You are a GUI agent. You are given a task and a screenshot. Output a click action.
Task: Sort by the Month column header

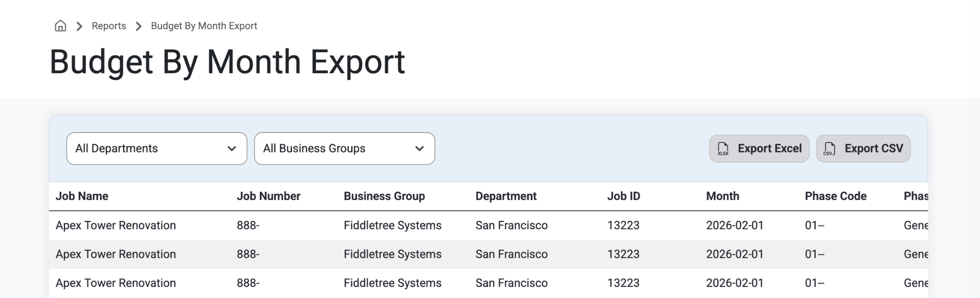[x=723, y=196]
